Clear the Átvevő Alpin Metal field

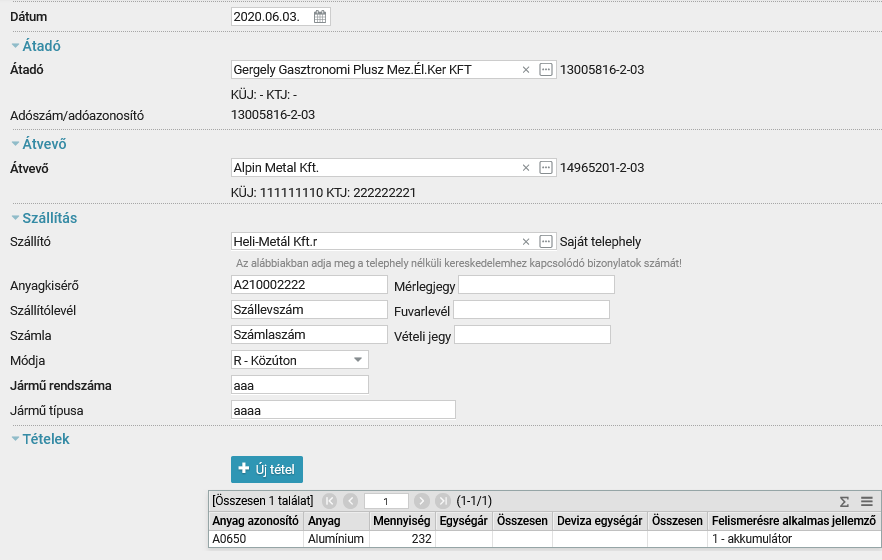pos(525,168)
